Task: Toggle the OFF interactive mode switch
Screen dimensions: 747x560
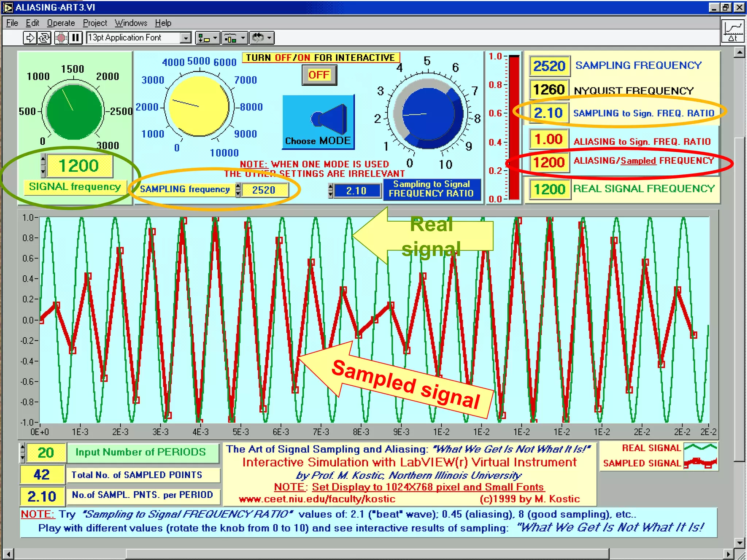Action: pyautogui.click(x=319, y=75)
